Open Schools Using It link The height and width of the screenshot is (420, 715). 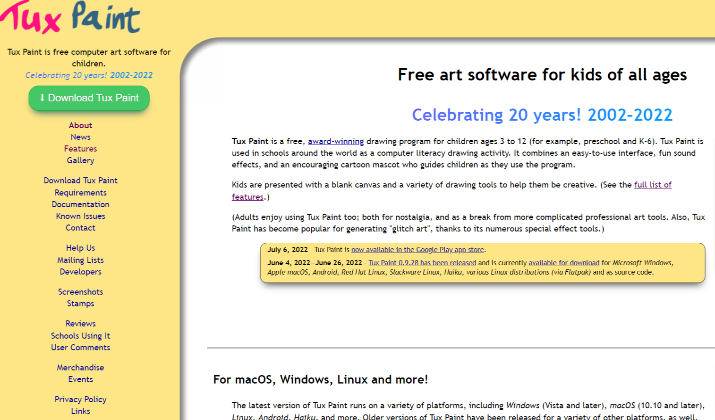point(80,336)
